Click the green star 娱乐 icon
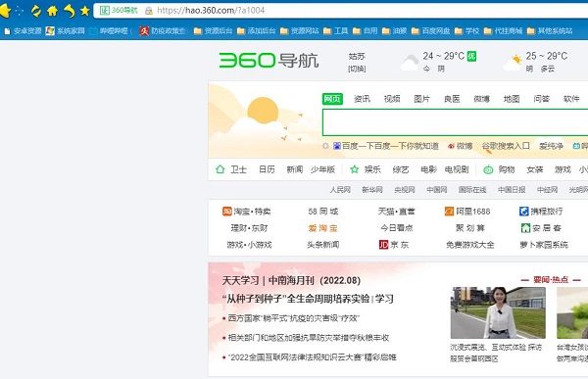This screenshot has height=379, width=588. (x=355, y=169)
